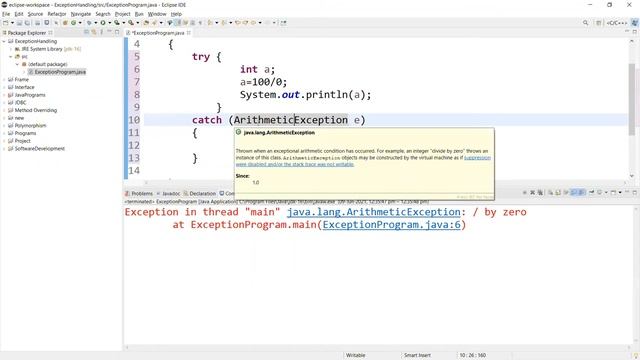Click Remove All Terminated Launches icon

point(540,193)
